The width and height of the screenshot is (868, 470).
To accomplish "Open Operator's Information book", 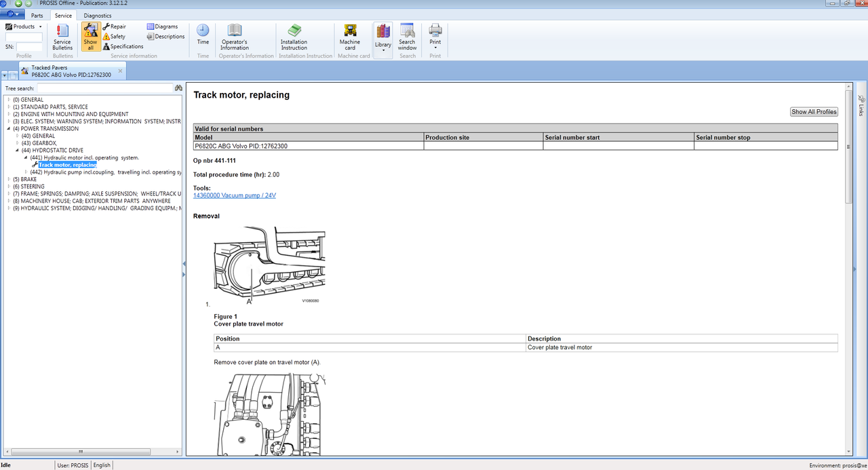I will click(235, 37).
